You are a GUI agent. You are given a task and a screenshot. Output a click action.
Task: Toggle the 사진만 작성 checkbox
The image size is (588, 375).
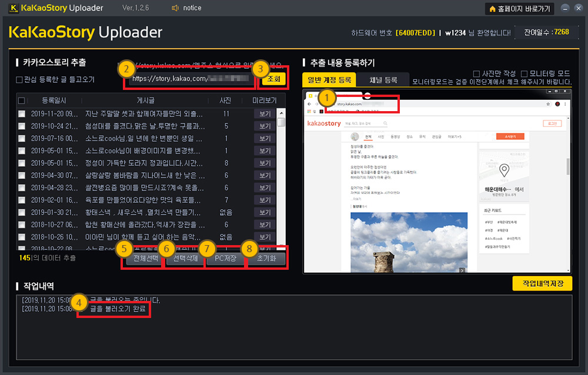pyautogui.click(x=476, y=73)
